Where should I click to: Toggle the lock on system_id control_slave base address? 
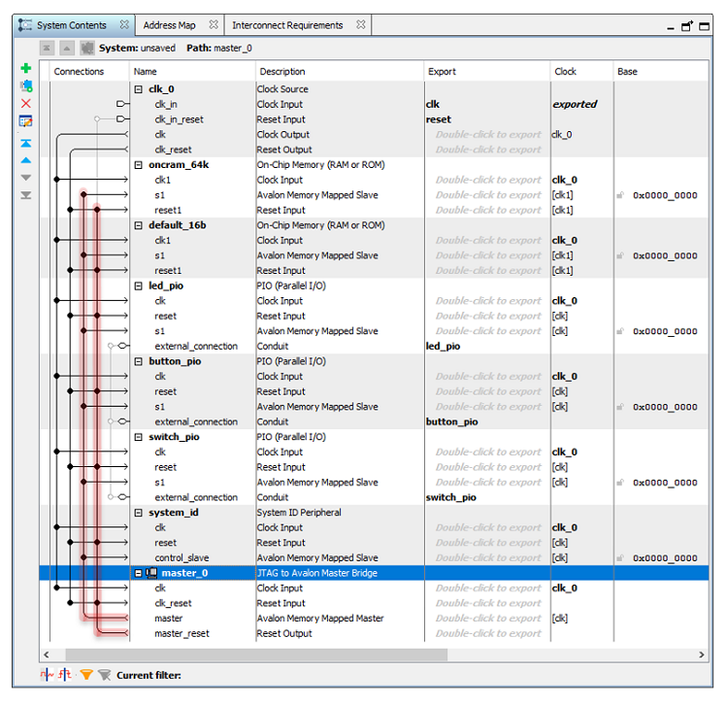click(619, 558)
